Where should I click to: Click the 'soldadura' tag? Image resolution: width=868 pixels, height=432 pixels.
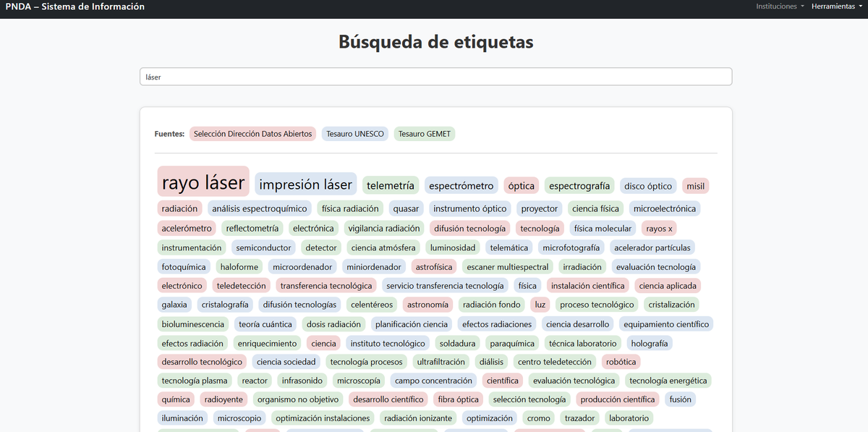[458, 343]
